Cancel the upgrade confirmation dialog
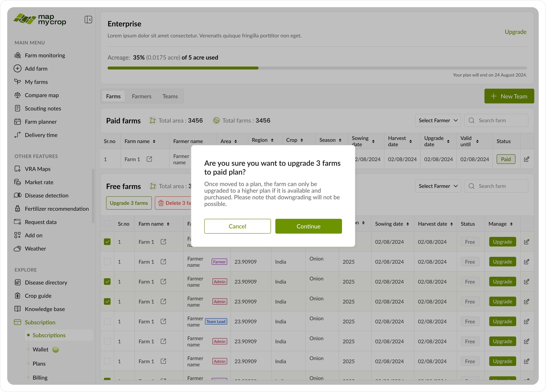The height and width of the screenshot is (392, 546). 237,226
